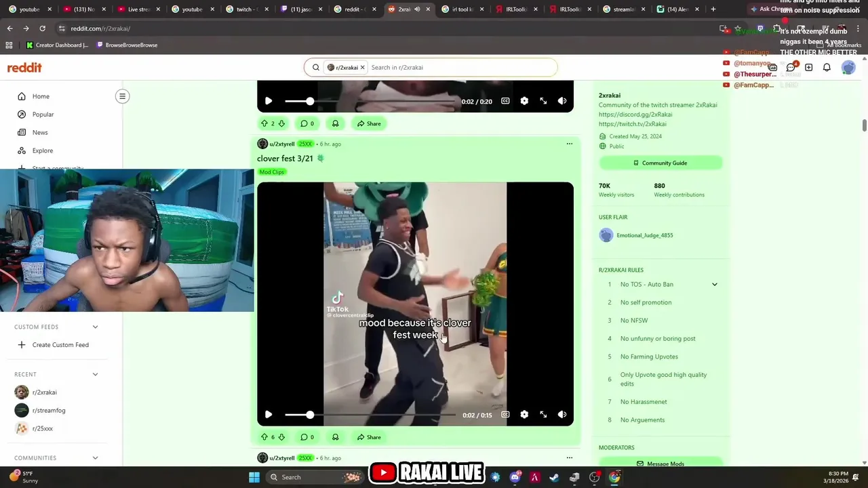Reload the page

tap(42, 28)
